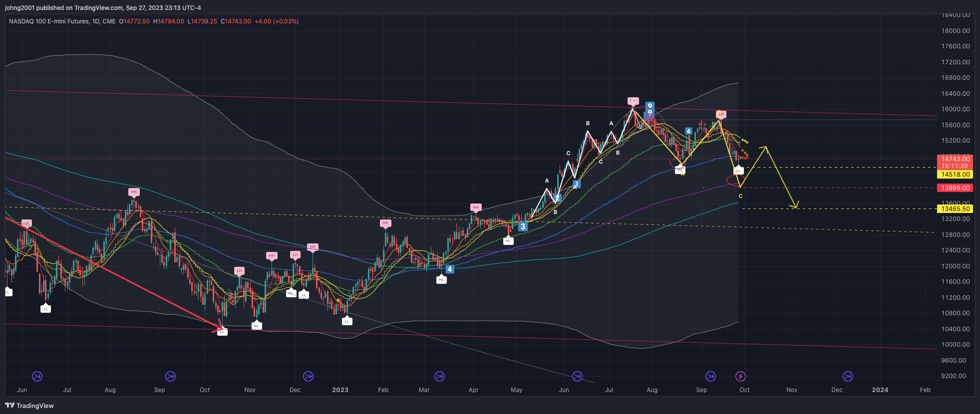Screen dimensions: 980x414
Task: Click the 18000.00 level on the price axis
Action: [x=956, y=31]
